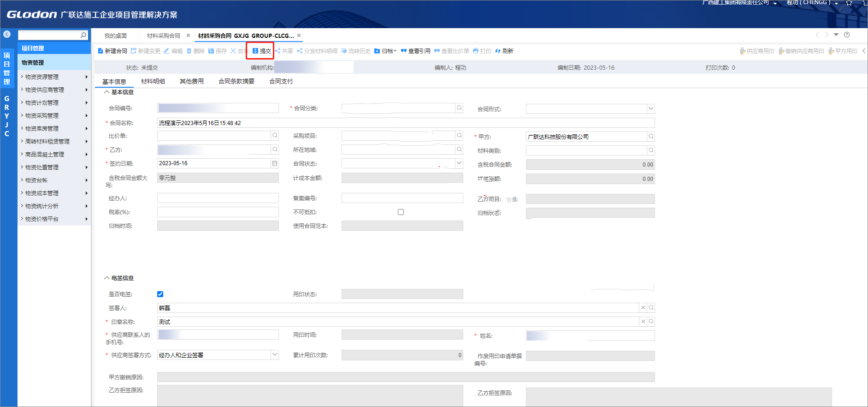This screenshot has height=407, width=868.
Task: Click the magnifier in the sidebar search box
Action: (x=83, y=35)
